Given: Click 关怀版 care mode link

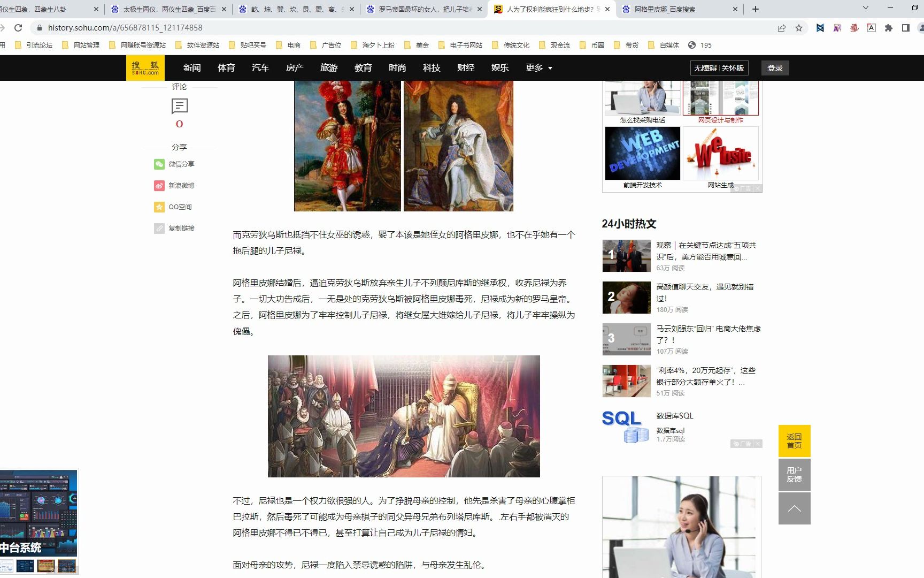Looking at the screenshot, I should [733, 68].
